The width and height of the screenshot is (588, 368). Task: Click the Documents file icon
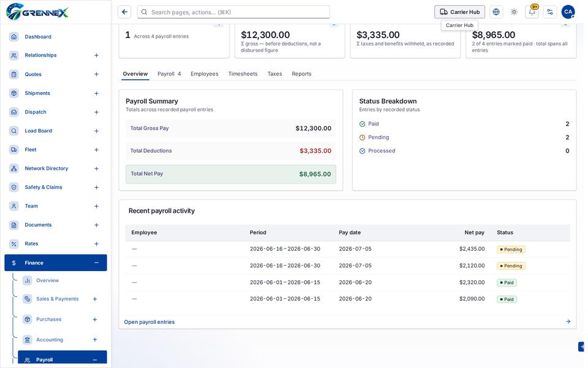[14, 225]
